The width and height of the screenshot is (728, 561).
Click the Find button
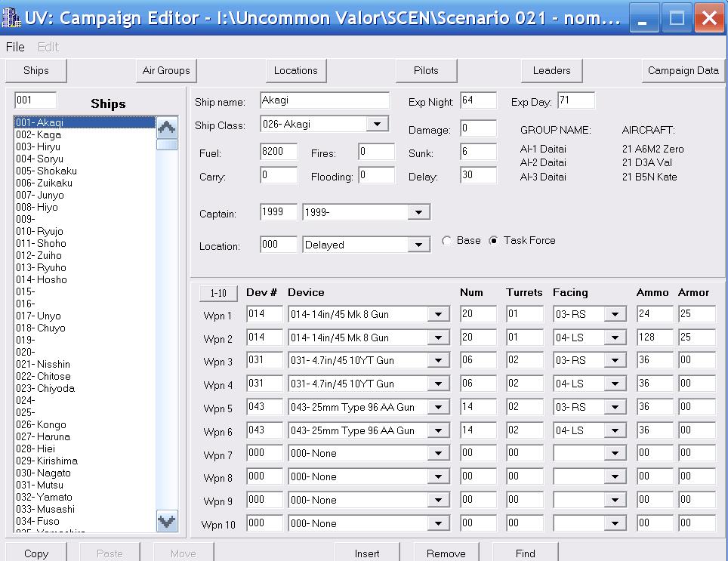coord(525,553)
